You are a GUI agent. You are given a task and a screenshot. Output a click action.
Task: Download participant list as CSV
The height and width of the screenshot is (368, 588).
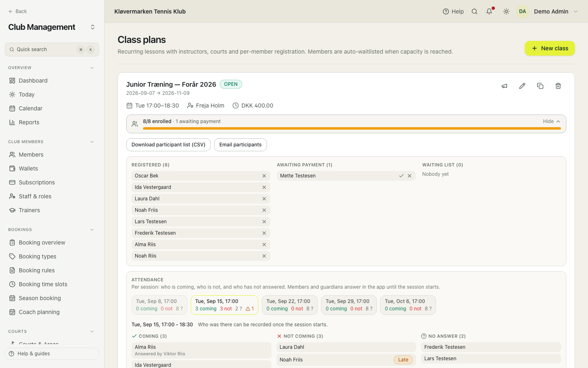(168, 145)
